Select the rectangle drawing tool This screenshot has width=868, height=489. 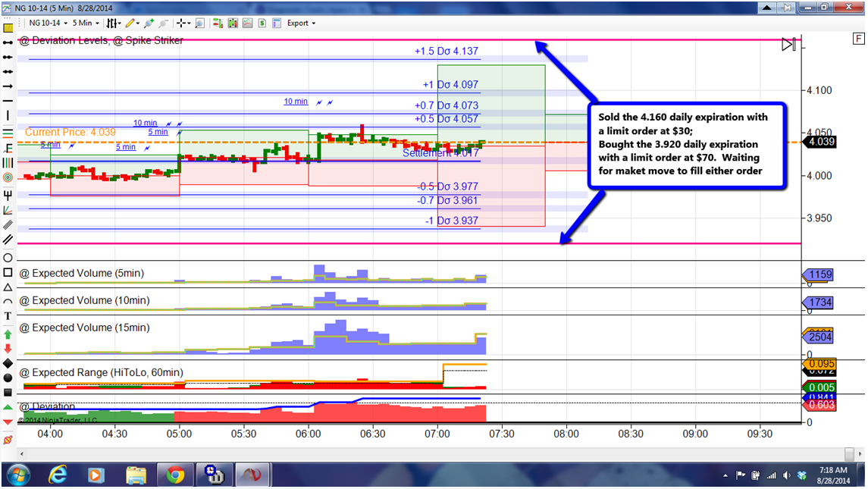pos(8,272)
